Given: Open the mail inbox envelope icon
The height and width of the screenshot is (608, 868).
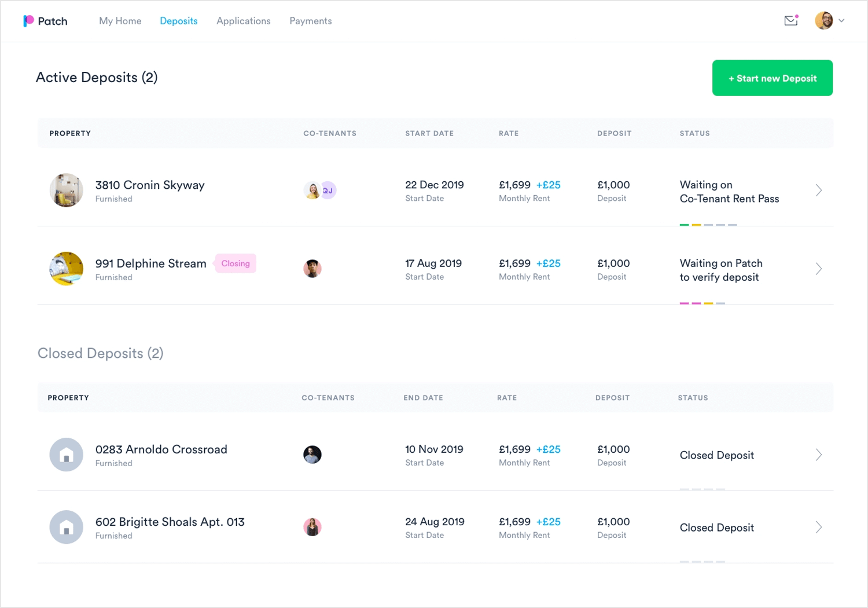Looking at the screenshot, I should click(x=790, y=21).
